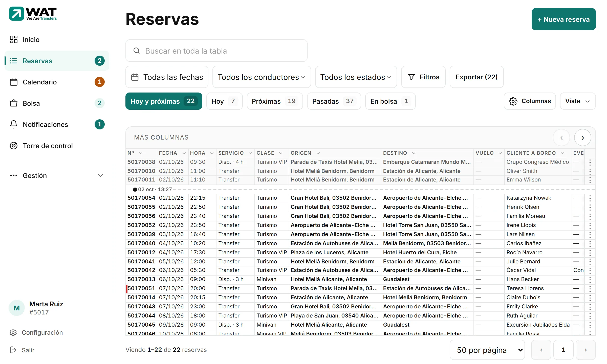This screenshot has width=607, height=364.
Task: Click the WAT We Are Transfers logo
Action: 33,14
